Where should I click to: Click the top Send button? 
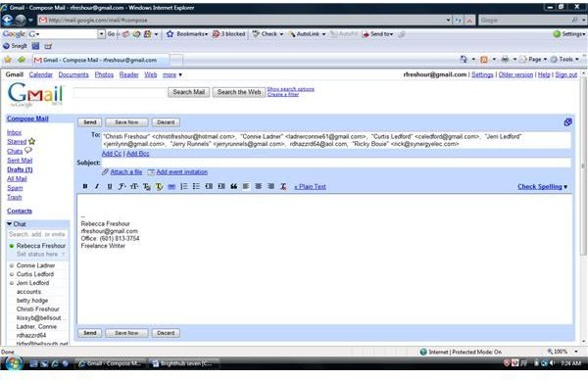(90, 122)
